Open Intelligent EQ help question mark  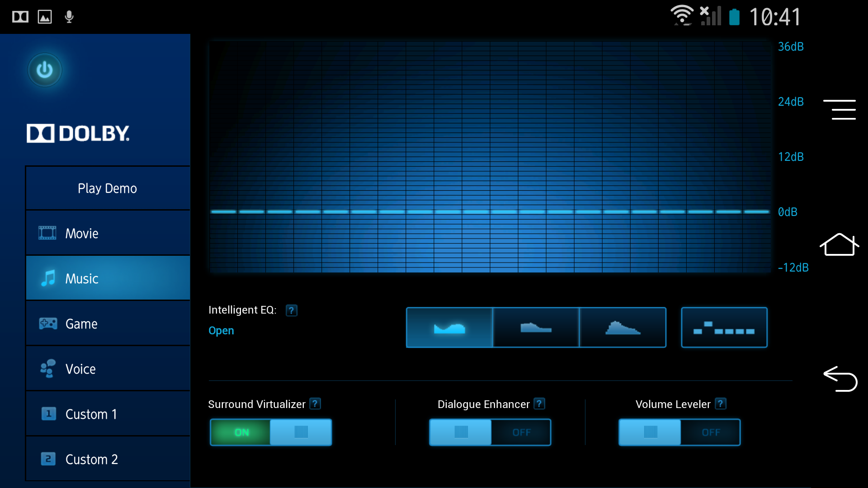click(292, 310)
